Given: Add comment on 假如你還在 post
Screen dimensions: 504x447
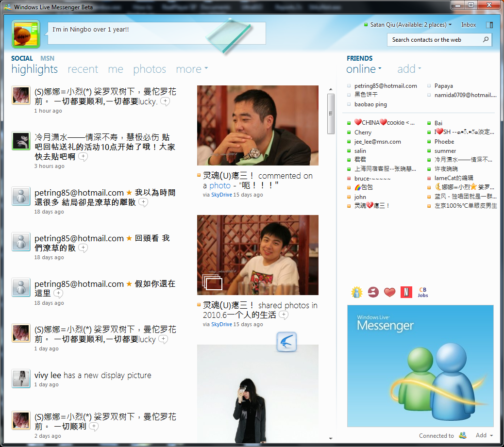Looking at the screenshot, I should pyautogui.click(x=58, y=294).
